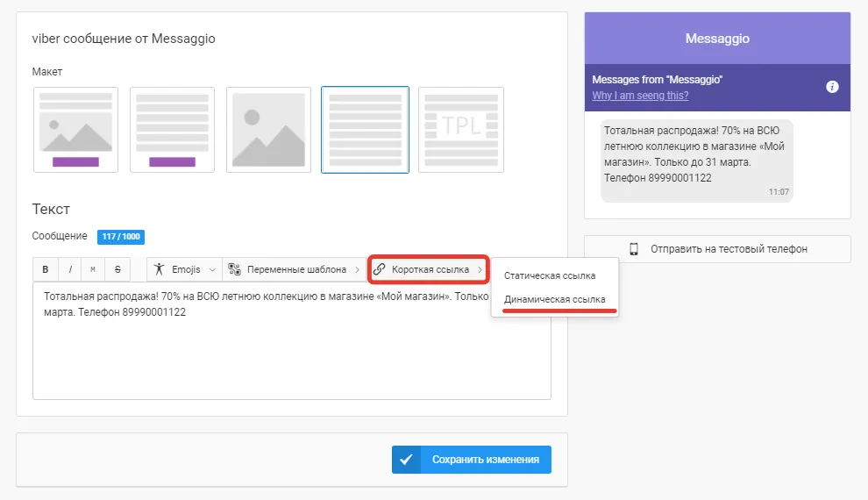
Task: Click the message bubble preview text
Action: 694,154
